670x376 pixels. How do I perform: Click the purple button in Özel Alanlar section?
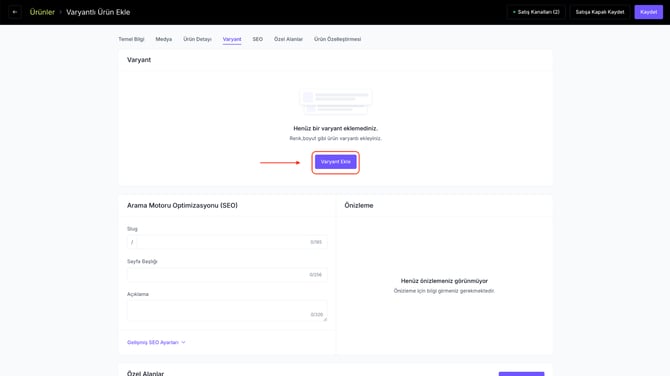click(521, 374)
